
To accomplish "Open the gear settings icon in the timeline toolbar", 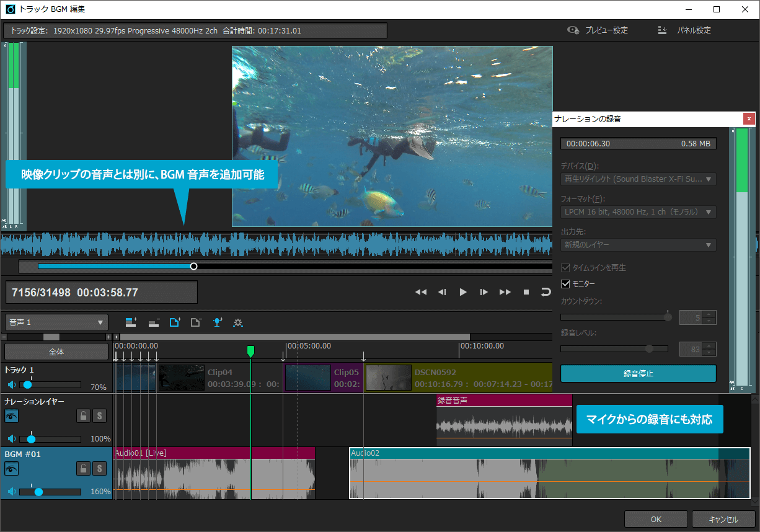I will (239, 322).
